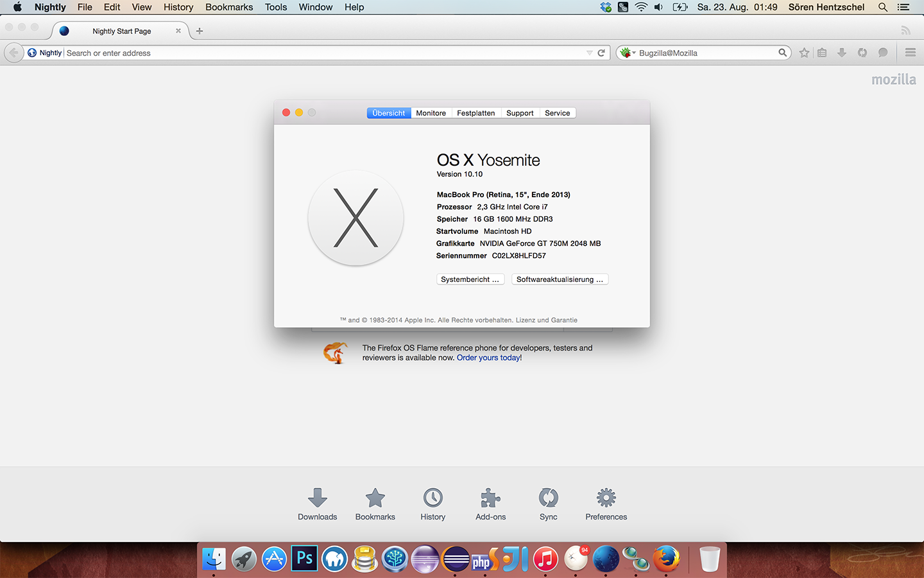Open Bookmarks from the start page launcher
Viewport: 924px width, 578px height.
pyautogui.click(x=375, y=504)
